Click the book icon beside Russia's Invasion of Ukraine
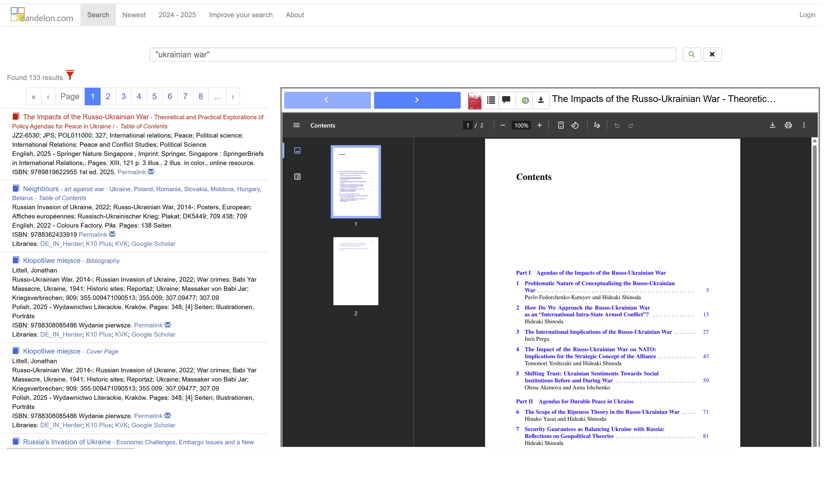Image resolution: width=837 pixels, height=504 pixels. coord(16,441)
